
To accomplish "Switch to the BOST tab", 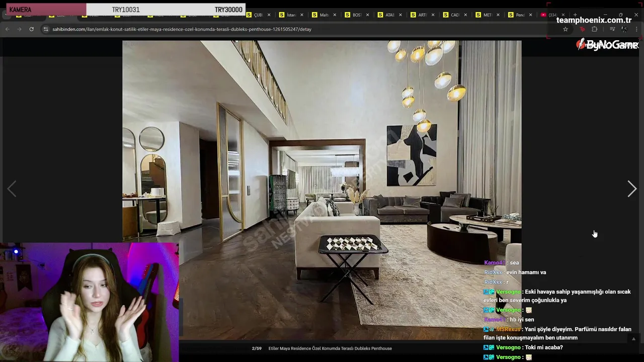I will pyautogui.click(x=357, y=15).
